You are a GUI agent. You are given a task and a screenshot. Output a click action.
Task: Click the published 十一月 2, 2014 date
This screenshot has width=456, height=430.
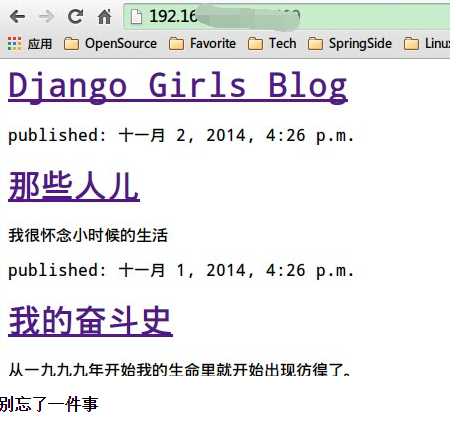181,135
